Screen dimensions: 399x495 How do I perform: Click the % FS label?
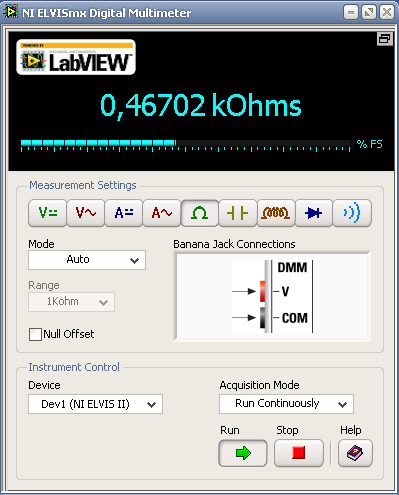(x=369, y=144)
